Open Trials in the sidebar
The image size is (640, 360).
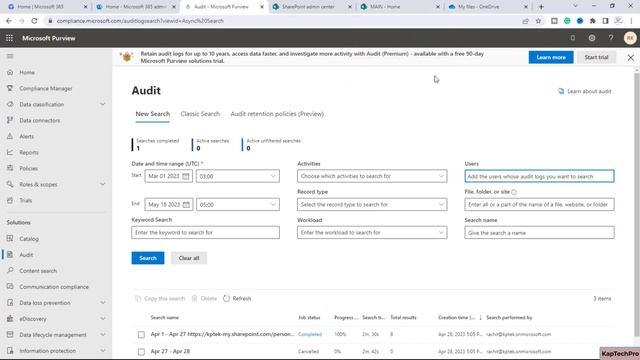tap(26, 200)
